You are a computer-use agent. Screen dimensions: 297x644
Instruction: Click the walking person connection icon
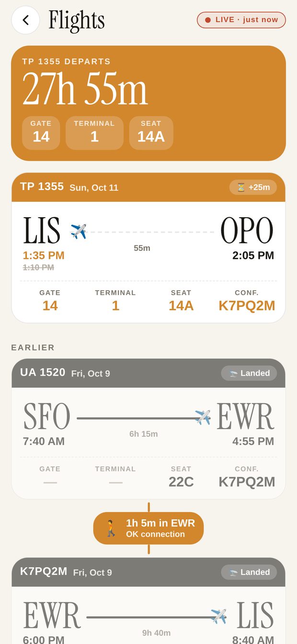(x=111, y=528)
